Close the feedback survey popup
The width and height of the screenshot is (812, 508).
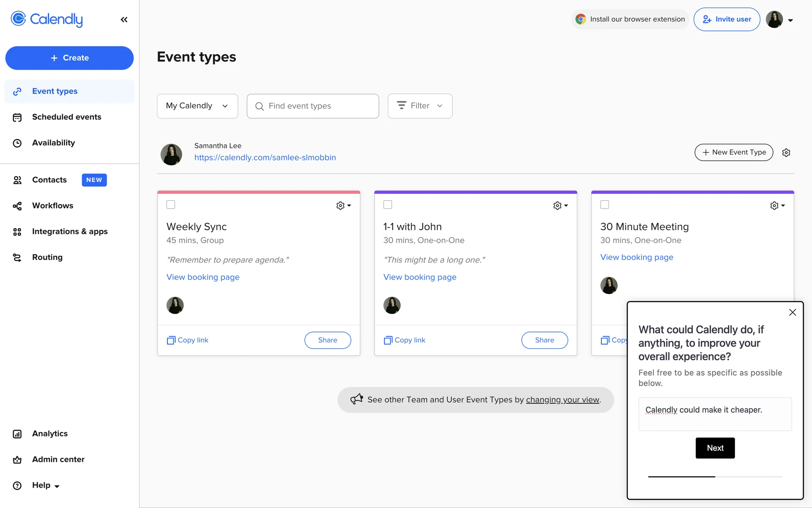pyautogui.click(x=793, y=312)
